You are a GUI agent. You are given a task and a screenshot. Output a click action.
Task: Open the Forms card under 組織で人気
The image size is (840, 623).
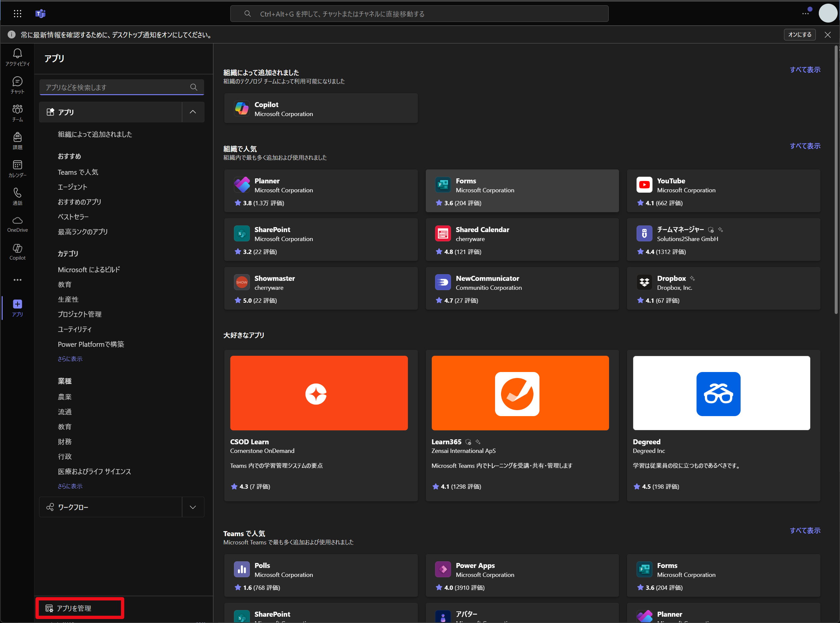[522, 191]
